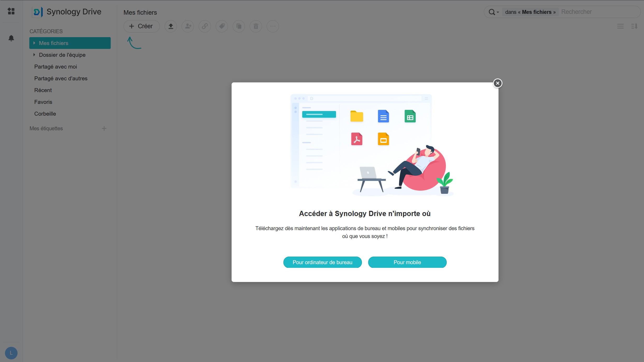Click the Rechercher search field
Viewport: 644px width, 362px height.
599,12
